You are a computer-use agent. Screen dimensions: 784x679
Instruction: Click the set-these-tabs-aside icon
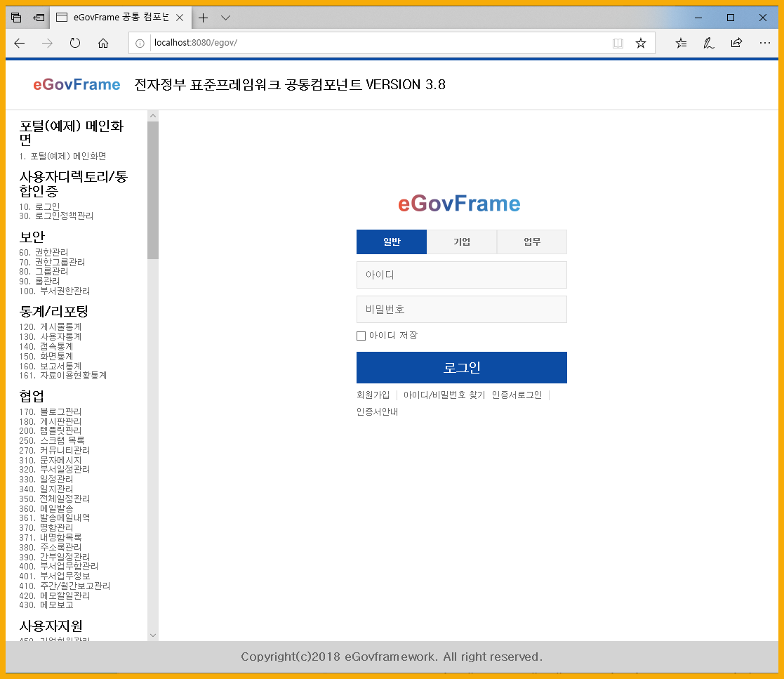pos(39,18)
